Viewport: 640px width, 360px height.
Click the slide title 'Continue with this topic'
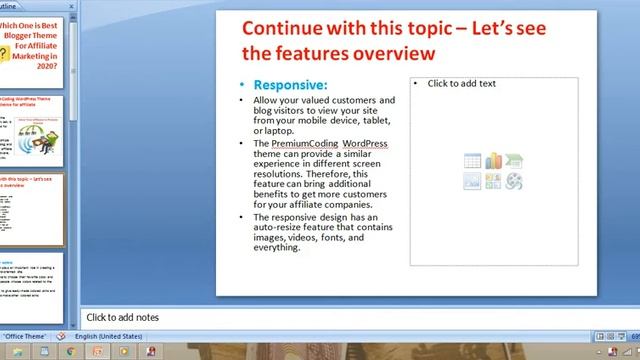(394, 40)
